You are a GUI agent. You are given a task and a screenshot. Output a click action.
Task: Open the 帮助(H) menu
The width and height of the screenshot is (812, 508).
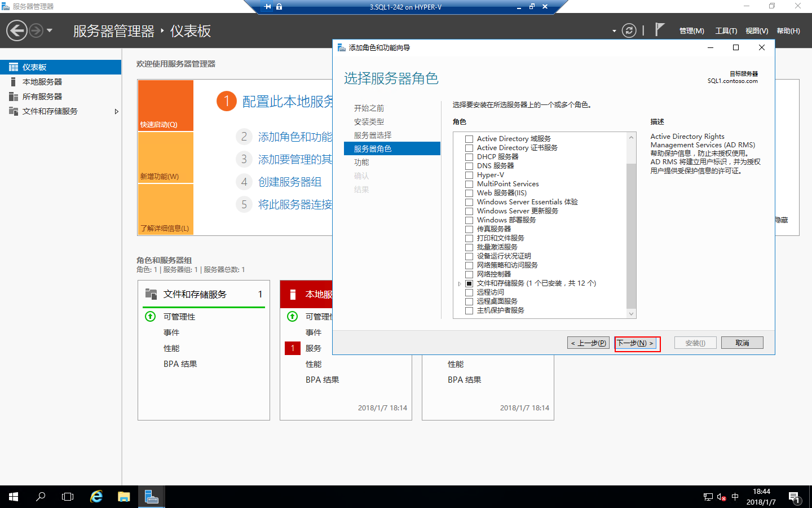tap(788, 31)
